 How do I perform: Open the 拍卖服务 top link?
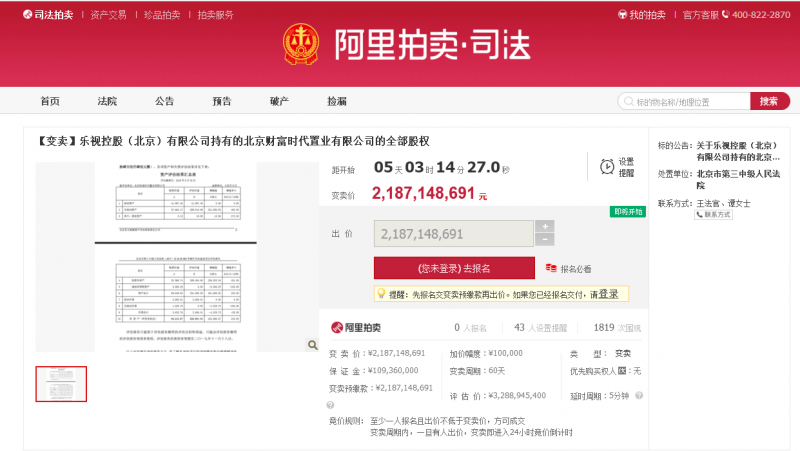[x=215, y=15]
